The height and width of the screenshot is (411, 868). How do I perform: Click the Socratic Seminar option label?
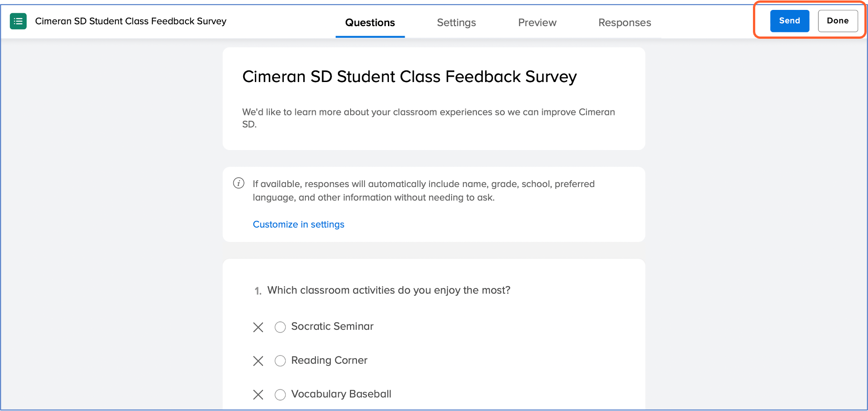(332, 326)
